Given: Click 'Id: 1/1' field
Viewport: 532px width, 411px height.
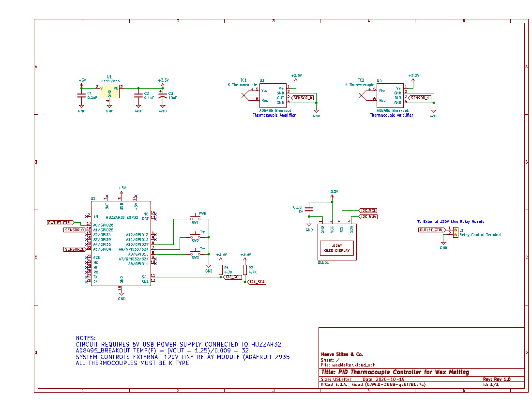Looking at the screenshot, I should pyautogui.click(x=491, y=384).
